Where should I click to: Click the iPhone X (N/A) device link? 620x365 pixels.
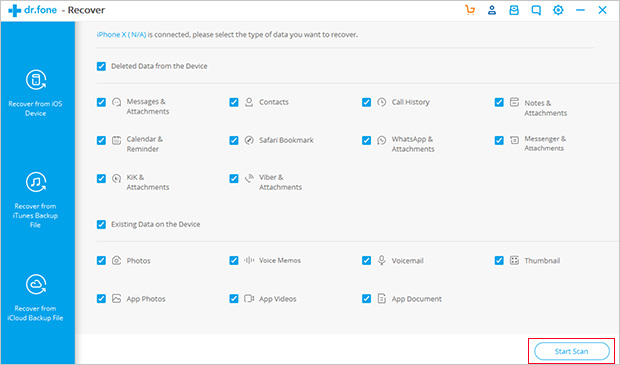pyautogui.click(x=121, y=35)
